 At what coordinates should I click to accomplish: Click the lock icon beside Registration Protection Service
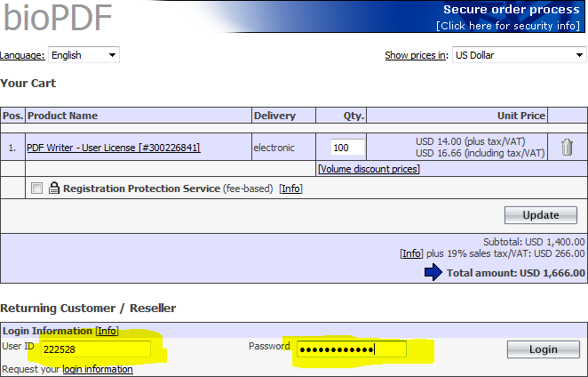(54, 188)
